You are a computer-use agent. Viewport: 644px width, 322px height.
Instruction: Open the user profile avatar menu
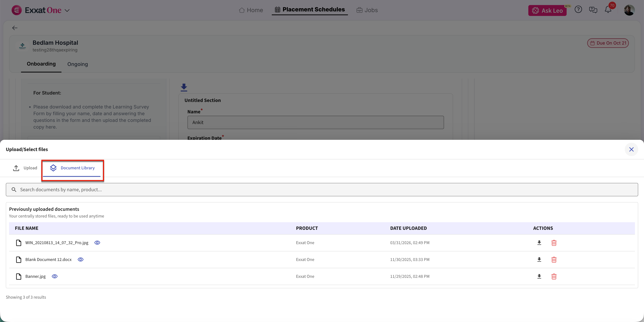tap(629, 10)
